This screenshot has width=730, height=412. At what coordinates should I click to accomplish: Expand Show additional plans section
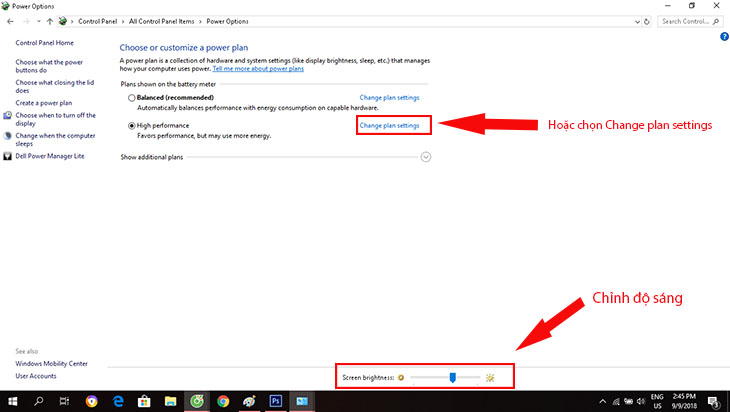[426, 157]
